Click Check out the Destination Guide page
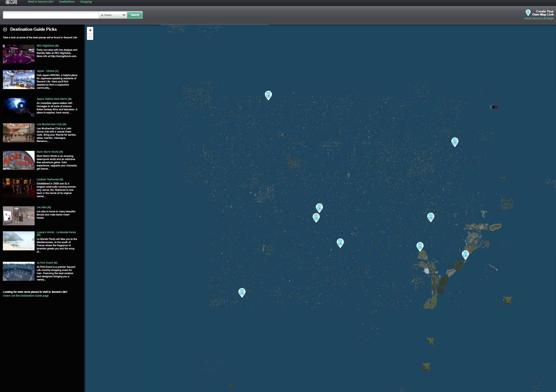Screen dimensions: 556x392 (26, 296)
